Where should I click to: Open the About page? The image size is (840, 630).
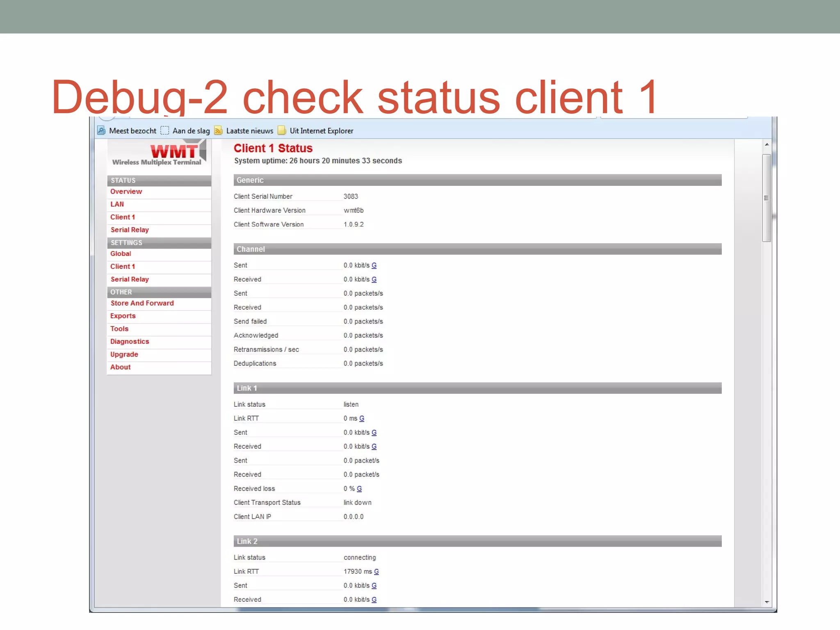120,367
